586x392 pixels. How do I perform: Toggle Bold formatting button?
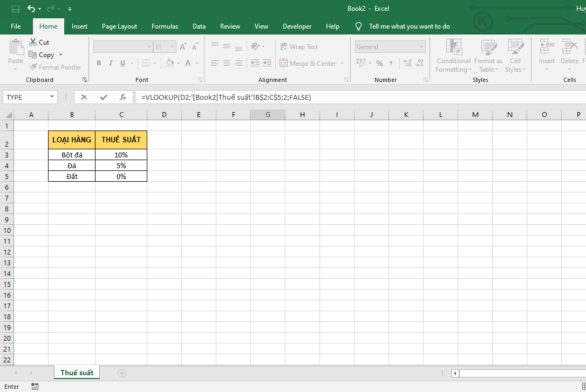tap(99, 63)
